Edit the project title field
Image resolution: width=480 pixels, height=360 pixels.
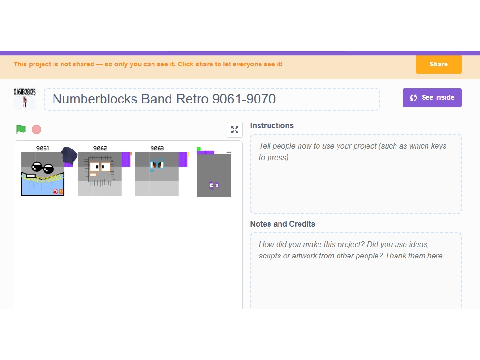(212, 99)
